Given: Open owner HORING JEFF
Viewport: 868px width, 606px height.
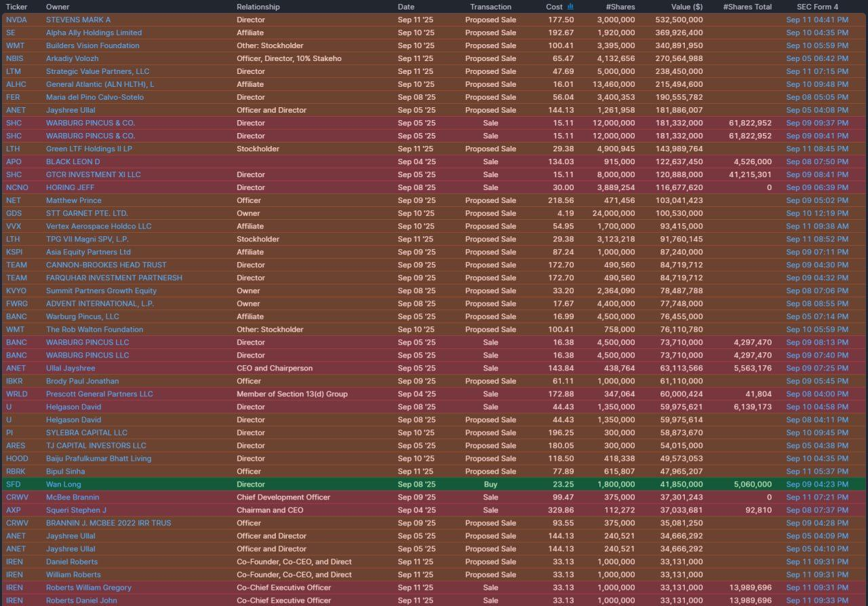Looking at the screenshot, I should (x=70, y=187).
